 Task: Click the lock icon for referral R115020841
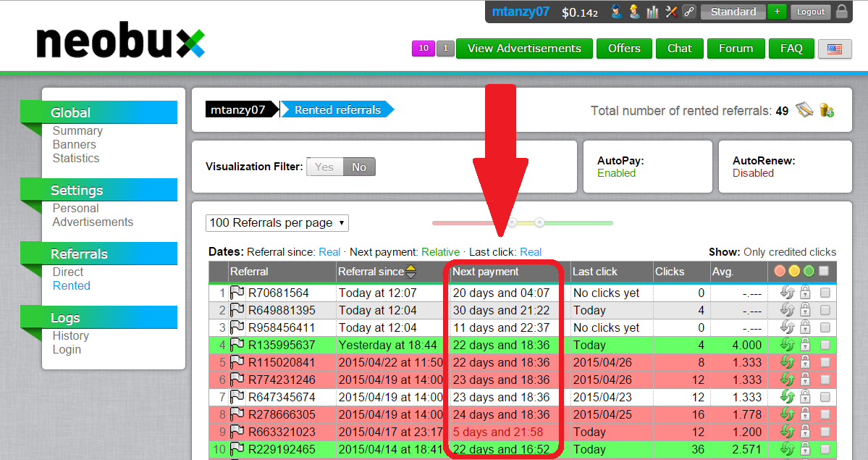point(806,362)
